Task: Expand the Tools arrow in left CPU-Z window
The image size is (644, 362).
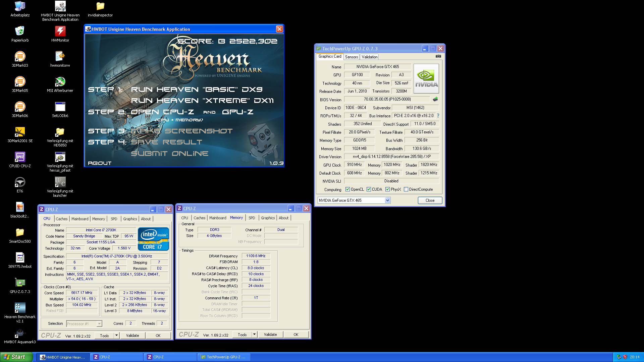Action: (116, 335)
